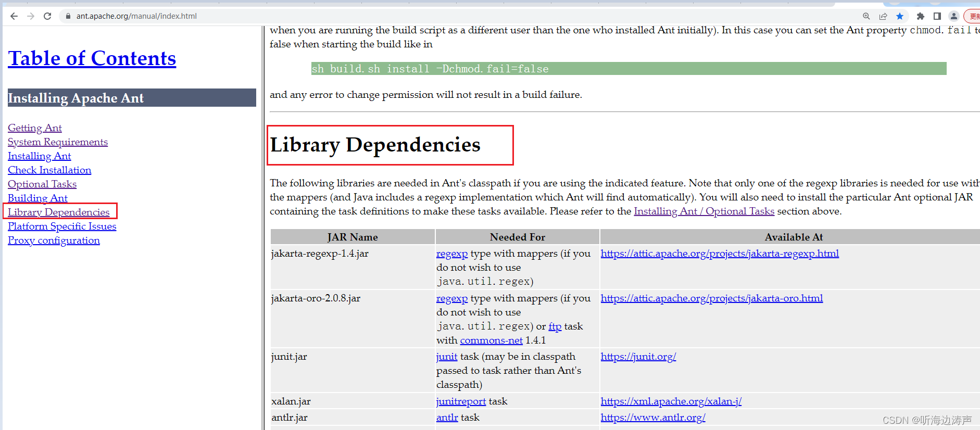This screenshot has width=980, height=430.
Task: Open jakarta-oro attic project URL
Action: pyautogui.click(x=712, y=298)
